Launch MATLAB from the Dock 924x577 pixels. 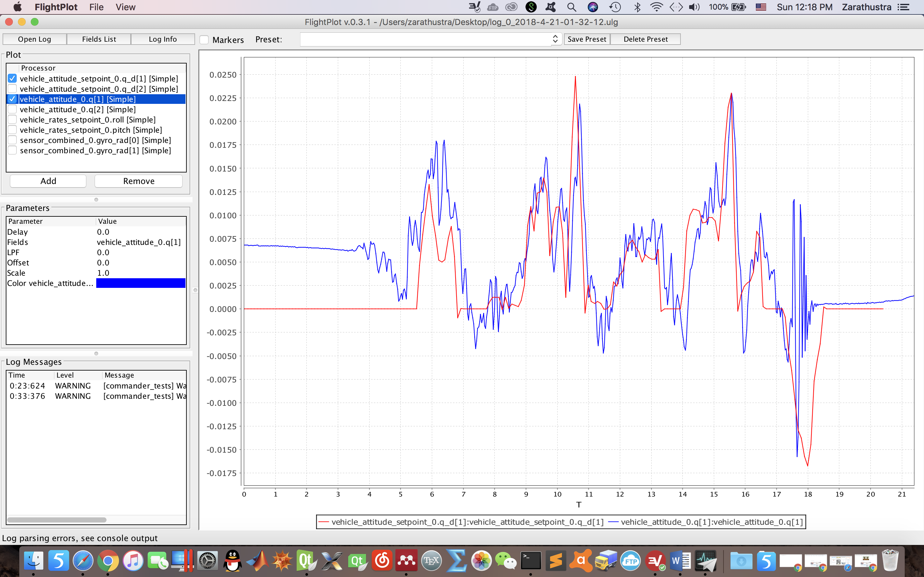[x=257, y=561]
